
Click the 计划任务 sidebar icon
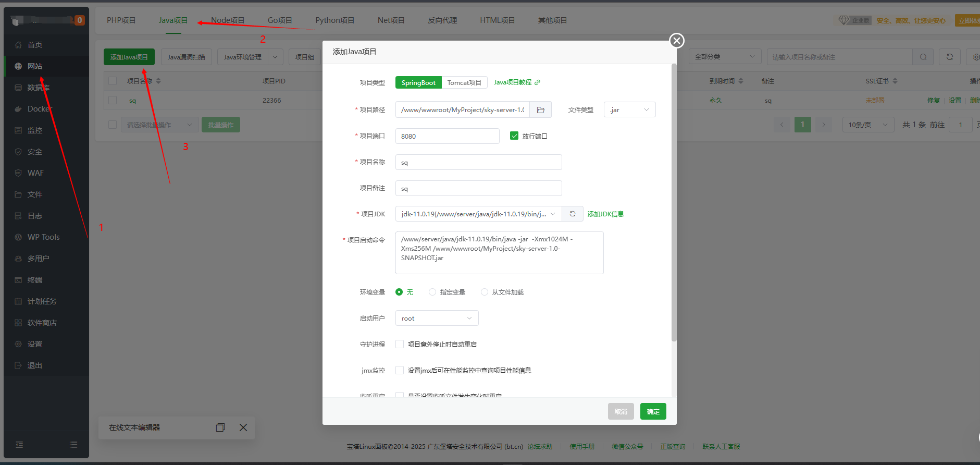(18, 301)
